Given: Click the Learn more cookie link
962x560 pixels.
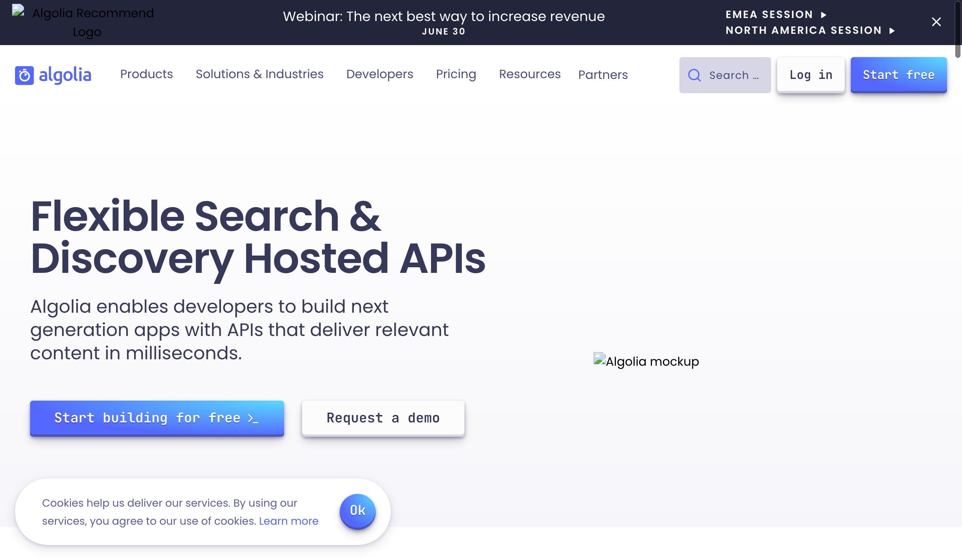Looking at the screenshot, I should (289, 521).
